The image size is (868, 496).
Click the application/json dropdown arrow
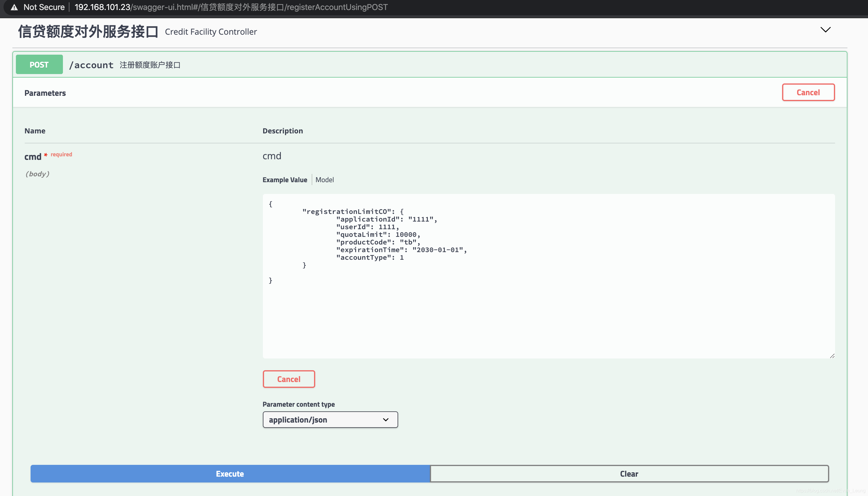click(x=385, y=420)
